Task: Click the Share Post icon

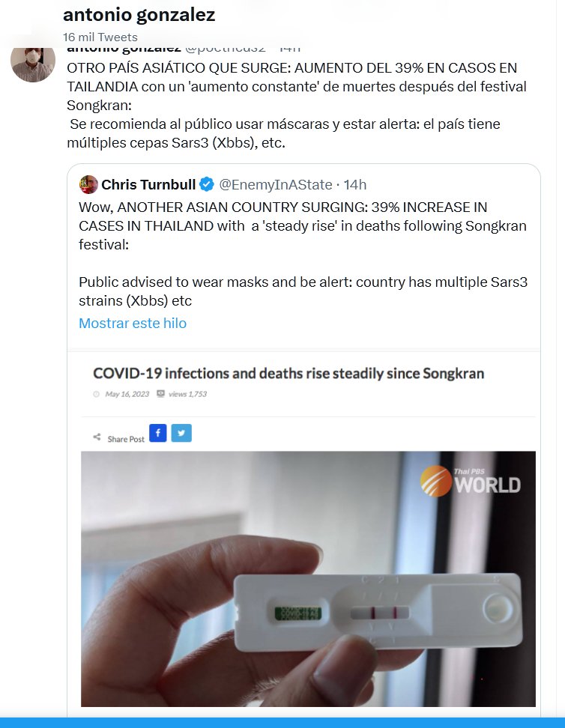Action: pyautogui.click(x=97, y=437)
